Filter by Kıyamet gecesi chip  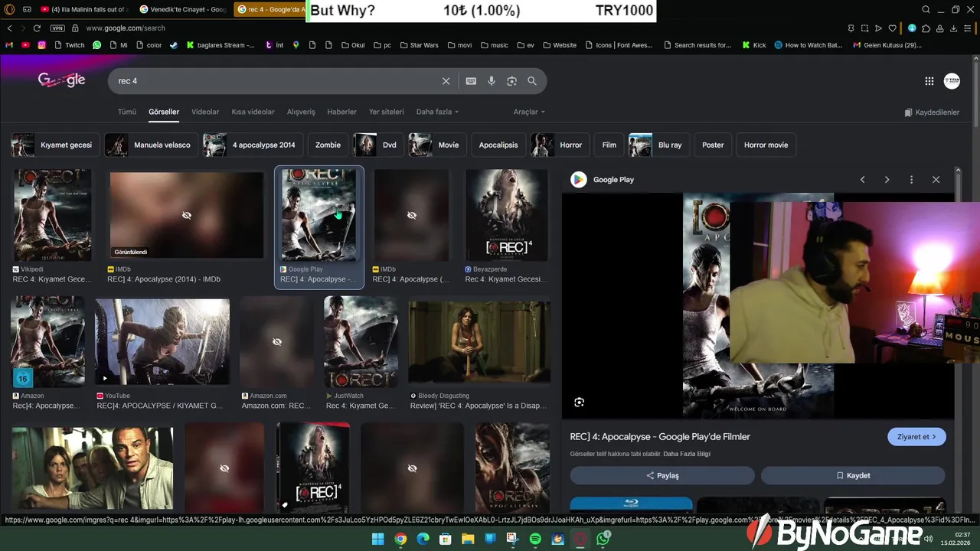(54, 145)
